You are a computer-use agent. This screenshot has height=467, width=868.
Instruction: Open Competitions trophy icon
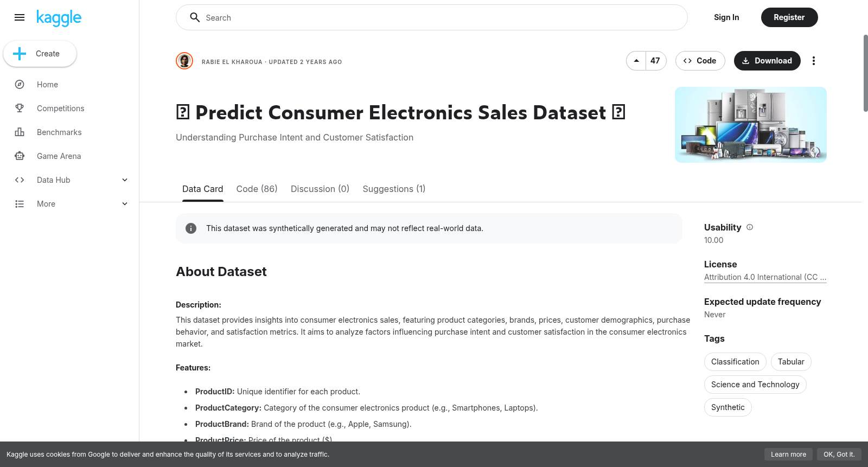click(x=20, y=108)
